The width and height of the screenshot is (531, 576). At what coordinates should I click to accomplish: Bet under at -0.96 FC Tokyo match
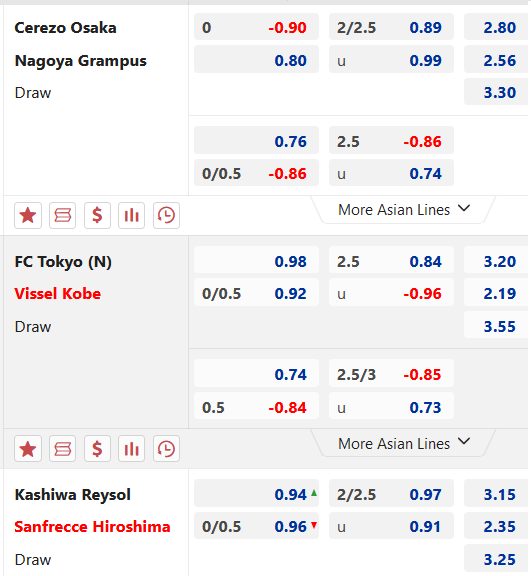[391, 292]
